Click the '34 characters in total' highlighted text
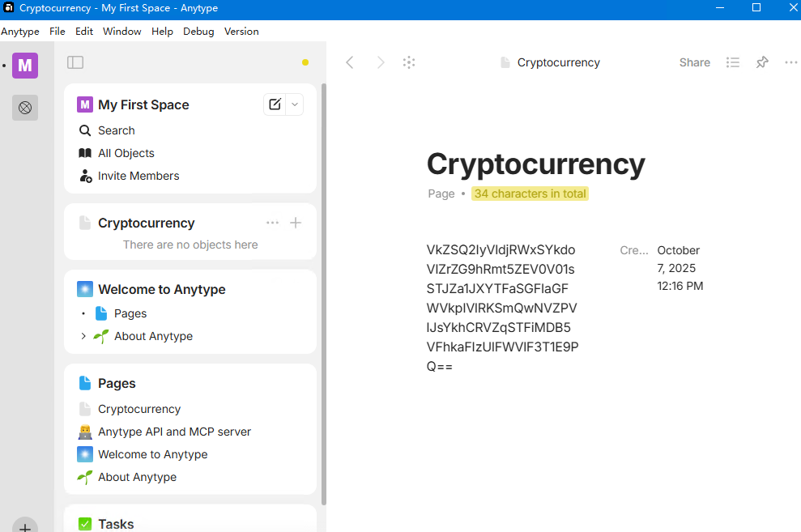The width and height of the screenshot is (801, 532). 530,194
